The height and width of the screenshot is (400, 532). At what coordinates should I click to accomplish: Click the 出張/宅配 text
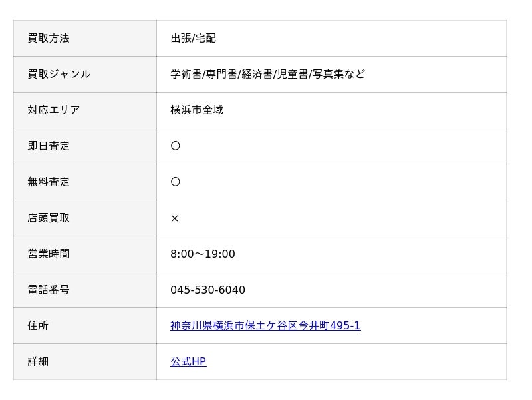pyautogui.click(x=194, y=38)
